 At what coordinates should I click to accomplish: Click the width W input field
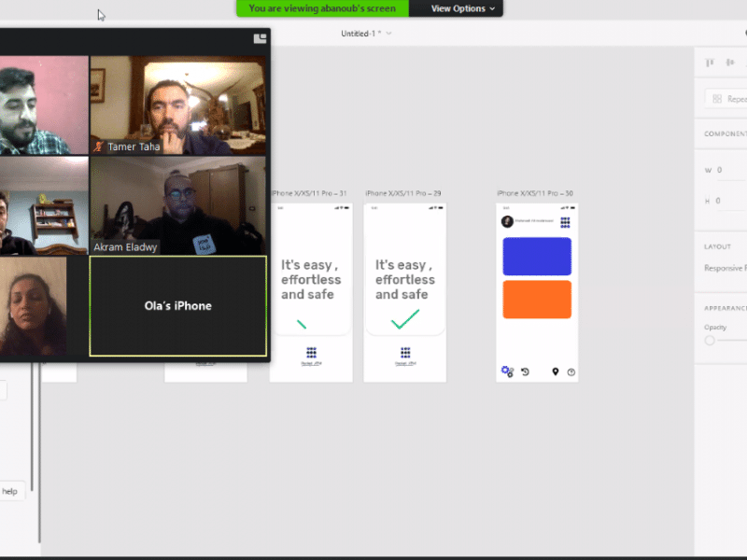click(x=731, y=170)
